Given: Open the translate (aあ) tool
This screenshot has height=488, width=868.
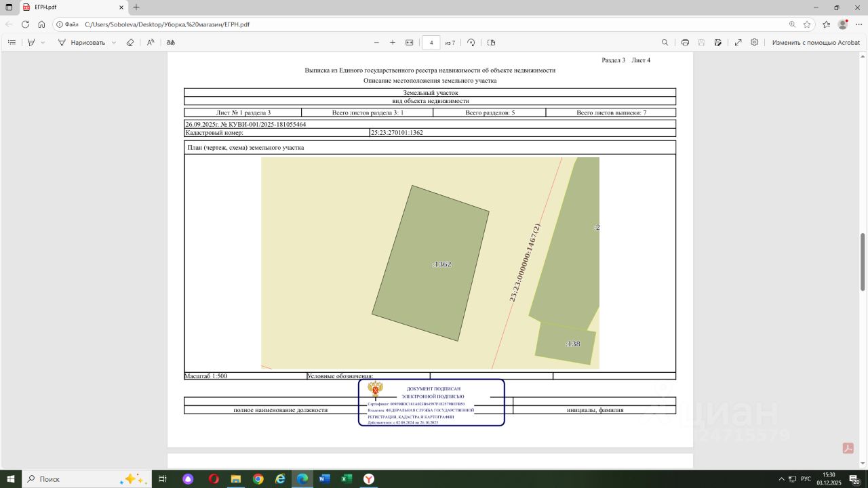Looking at the screenshot, I should [171, 42].
